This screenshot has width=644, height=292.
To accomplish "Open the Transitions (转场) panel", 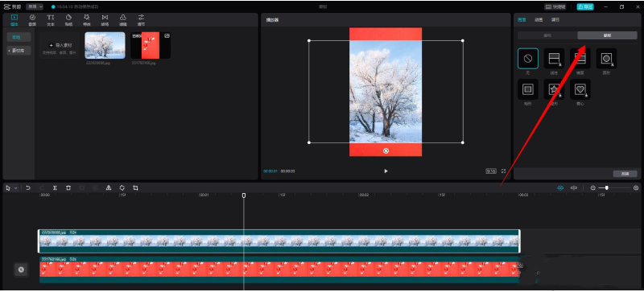I will pyautogui.click(x=105, y=20).
